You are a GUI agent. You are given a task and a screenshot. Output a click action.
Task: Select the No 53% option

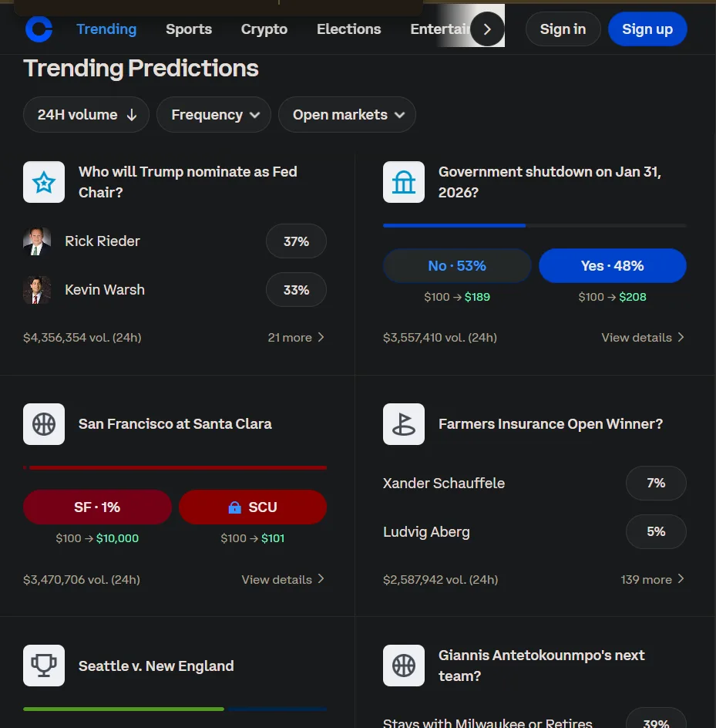456,265
